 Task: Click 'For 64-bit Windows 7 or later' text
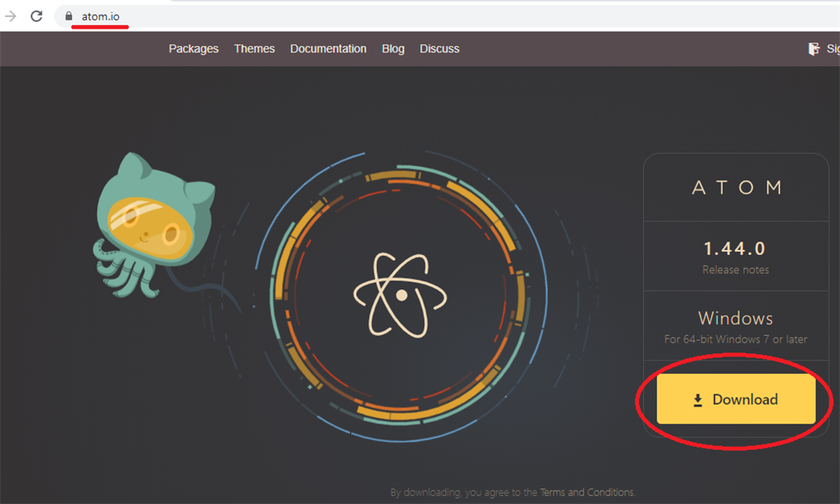(736, 339)
